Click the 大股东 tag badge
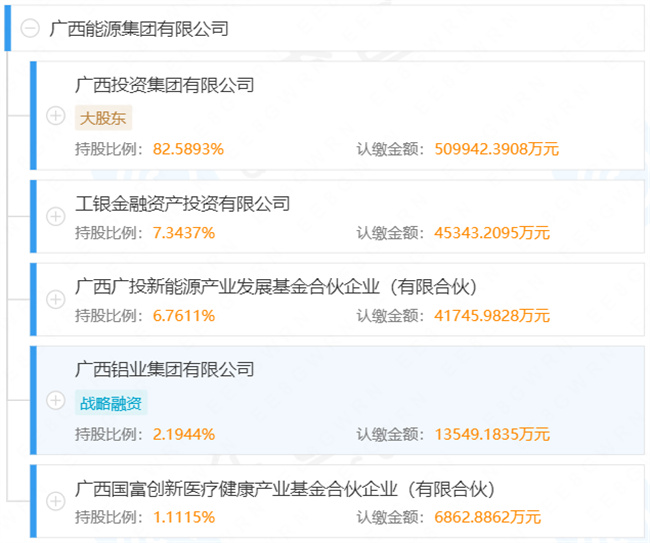The width and height of the screenshot is (650, 543). point(103,118)
